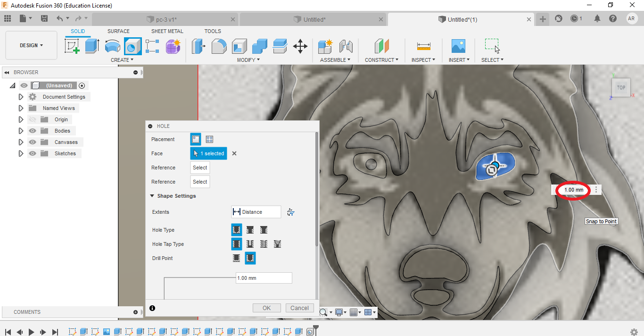This screenshot has width=644, height=336.
Task: Select the Create Form tool
Action: 173,46
